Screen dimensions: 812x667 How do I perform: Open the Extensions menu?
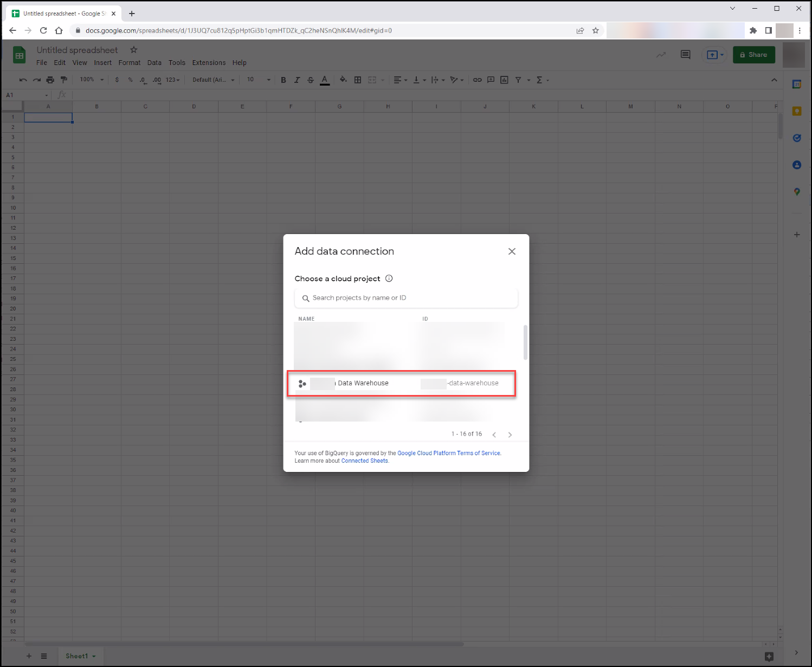(209, 63)
